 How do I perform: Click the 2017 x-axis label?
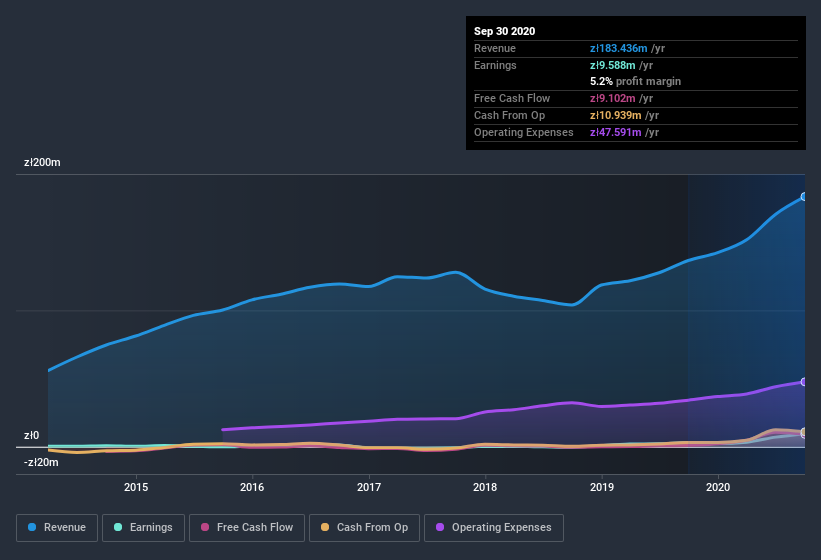pyautogui.click(x=369, y=487)
